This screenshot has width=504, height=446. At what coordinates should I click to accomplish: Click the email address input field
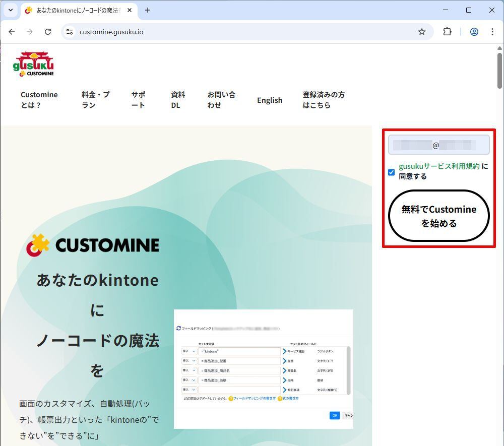point(439,145)
